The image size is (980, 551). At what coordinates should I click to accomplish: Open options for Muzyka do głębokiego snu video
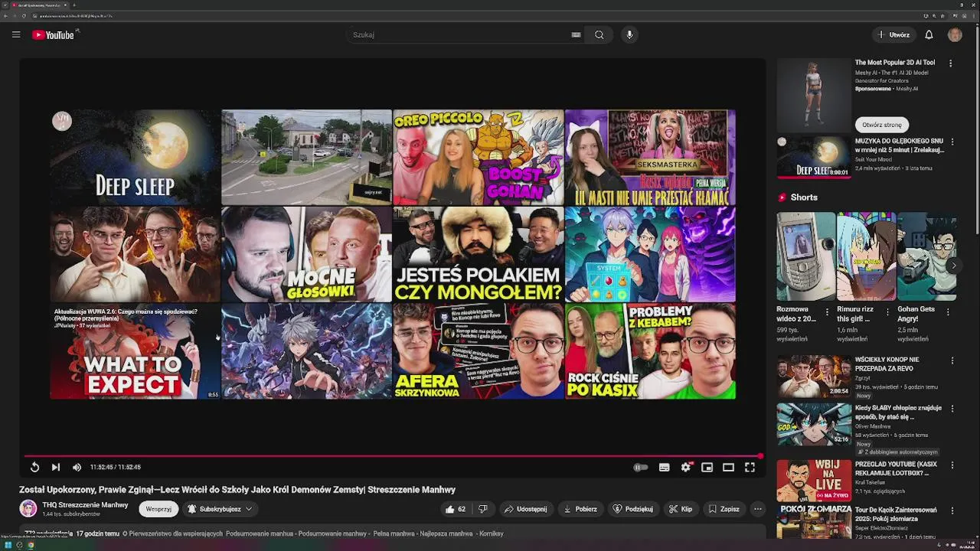coord(952,142)
